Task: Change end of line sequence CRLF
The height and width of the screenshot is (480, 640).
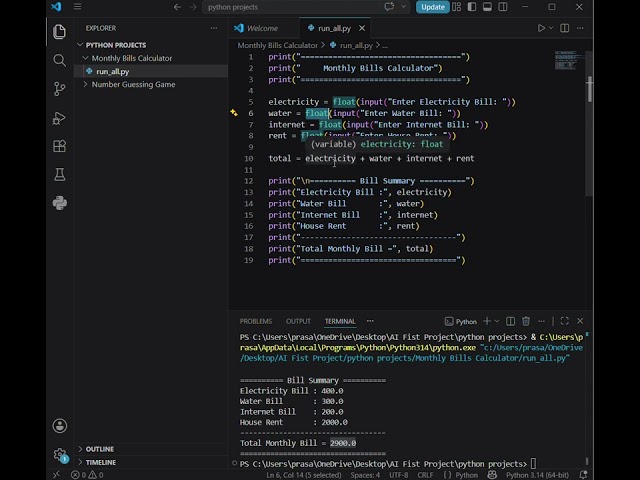Action: click(x=425, y=475)
